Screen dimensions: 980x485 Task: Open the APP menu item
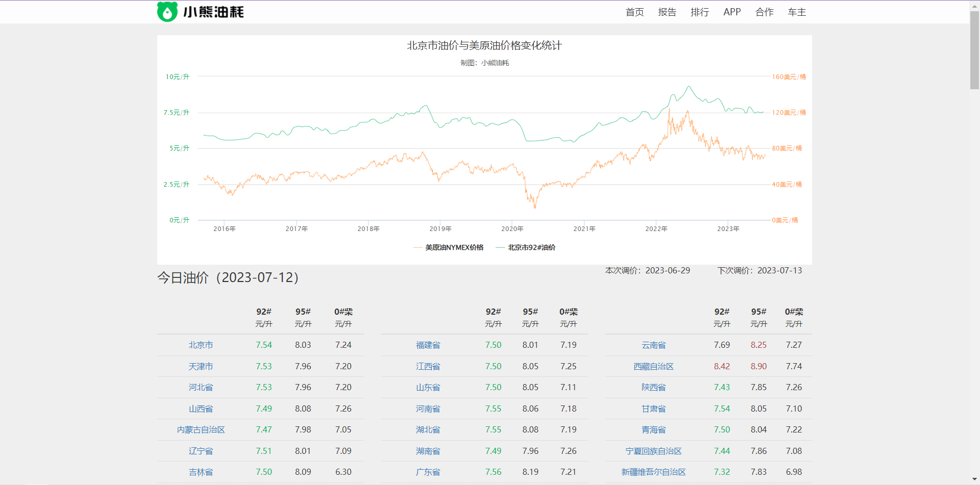[732, 12]
